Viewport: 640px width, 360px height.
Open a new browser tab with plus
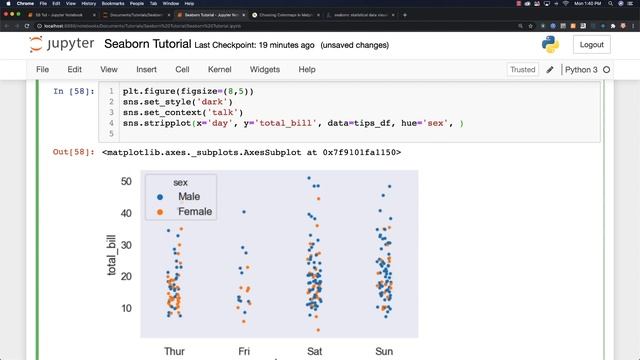pyautogui.click(x=404, y=15)
